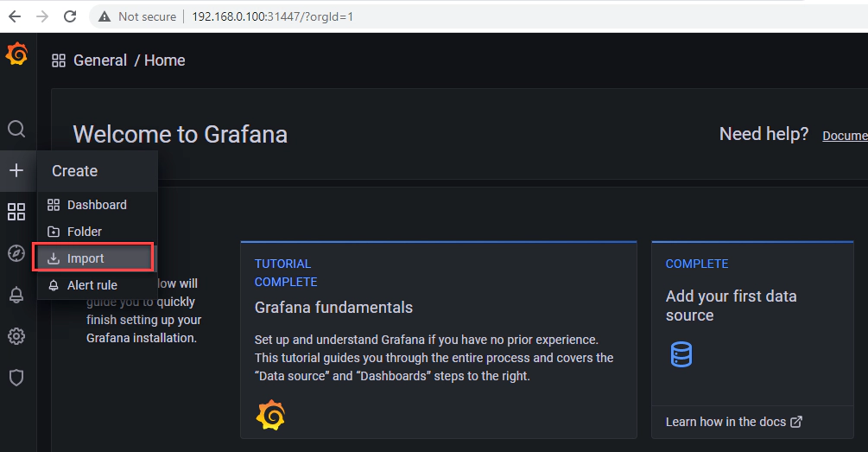Screen dimensions: 868x452
Task: Click the browser back arrow
Action: [15, 16]
